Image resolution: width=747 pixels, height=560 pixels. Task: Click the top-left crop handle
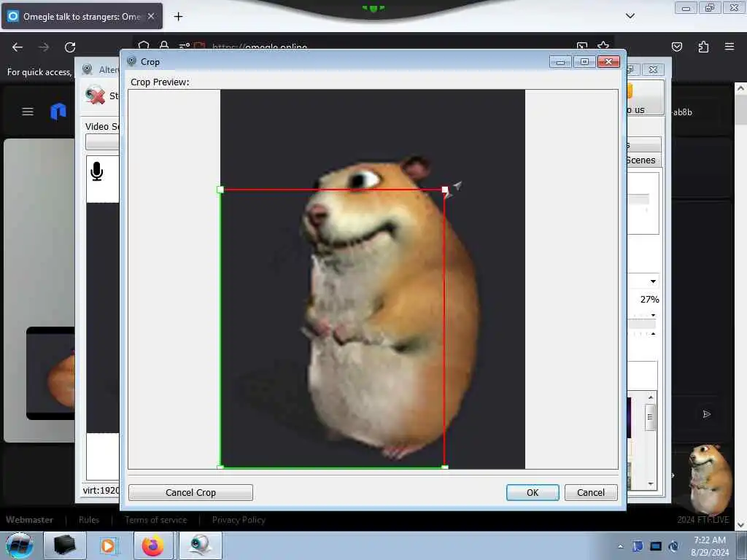click(x=220, y=190)
